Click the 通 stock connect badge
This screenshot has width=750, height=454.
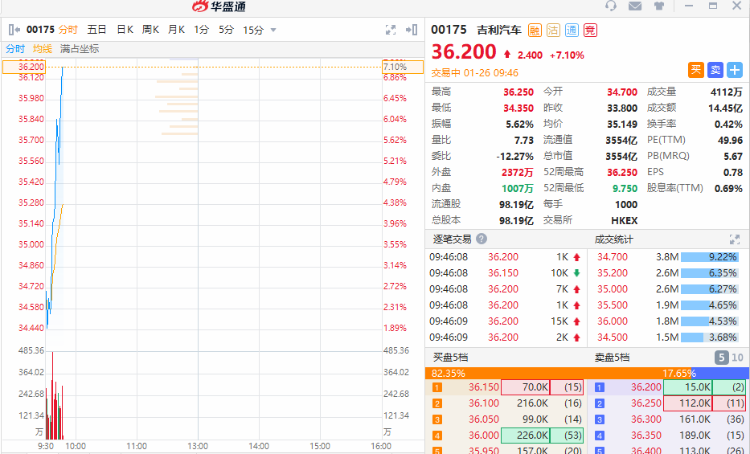pos(572,31)
